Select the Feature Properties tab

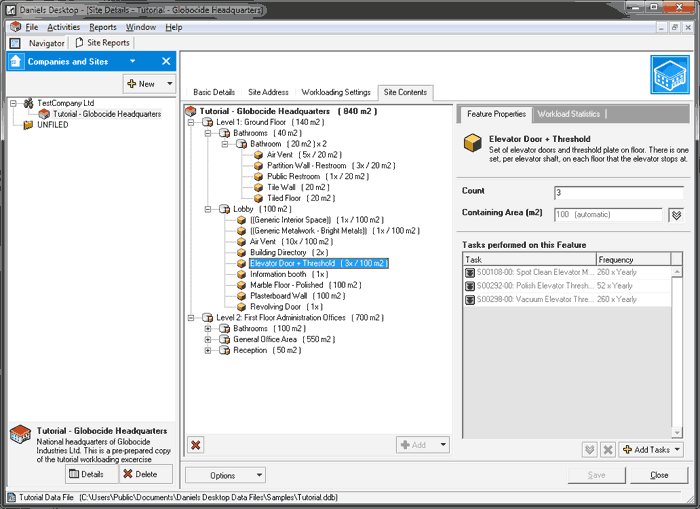(496, 114)
